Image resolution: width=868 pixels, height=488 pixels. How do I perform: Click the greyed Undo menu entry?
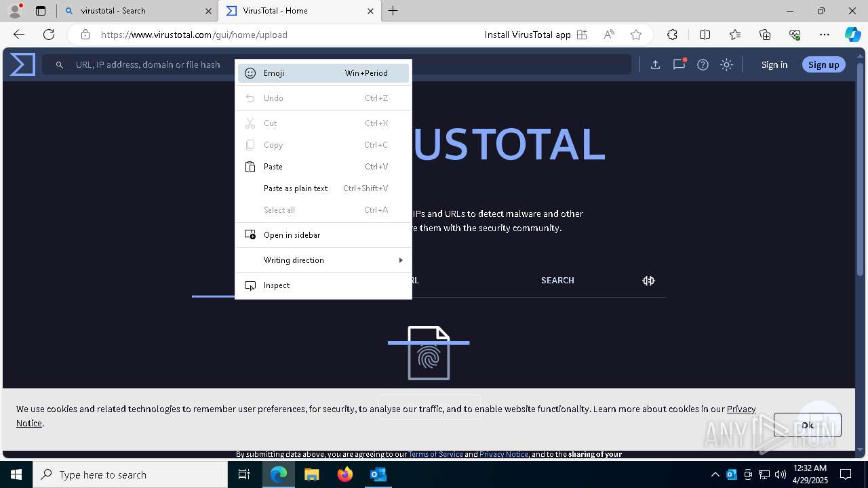click(x=323, y=98)
